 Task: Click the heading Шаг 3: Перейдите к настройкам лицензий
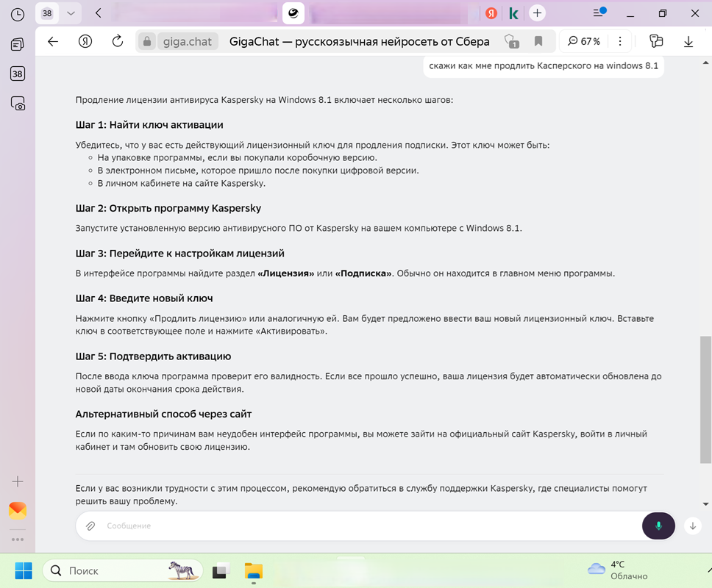179,253
